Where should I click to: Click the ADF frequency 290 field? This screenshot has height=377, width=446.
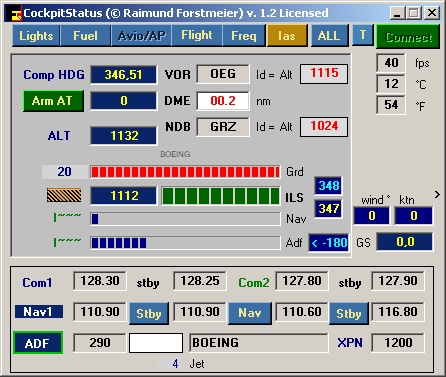coord(100,343)
